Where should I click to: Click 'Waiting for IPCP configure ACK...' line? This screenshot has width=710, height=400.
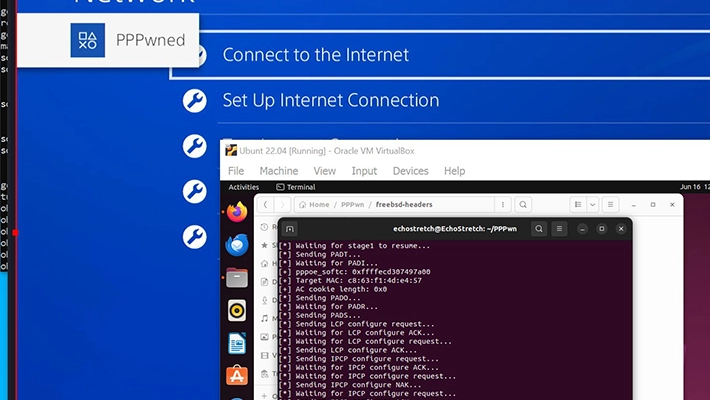click(359, 367)
